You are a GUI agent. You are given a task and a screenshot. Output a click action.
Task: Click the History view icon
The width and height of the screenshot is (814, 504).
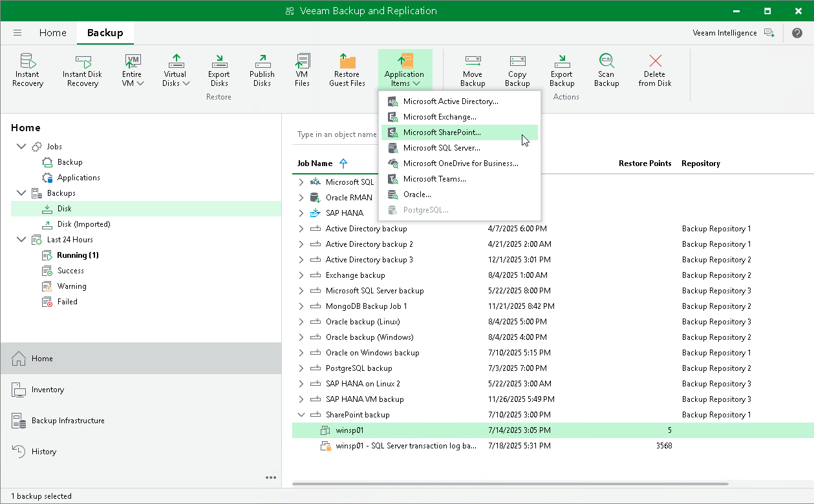click(19, 452)
